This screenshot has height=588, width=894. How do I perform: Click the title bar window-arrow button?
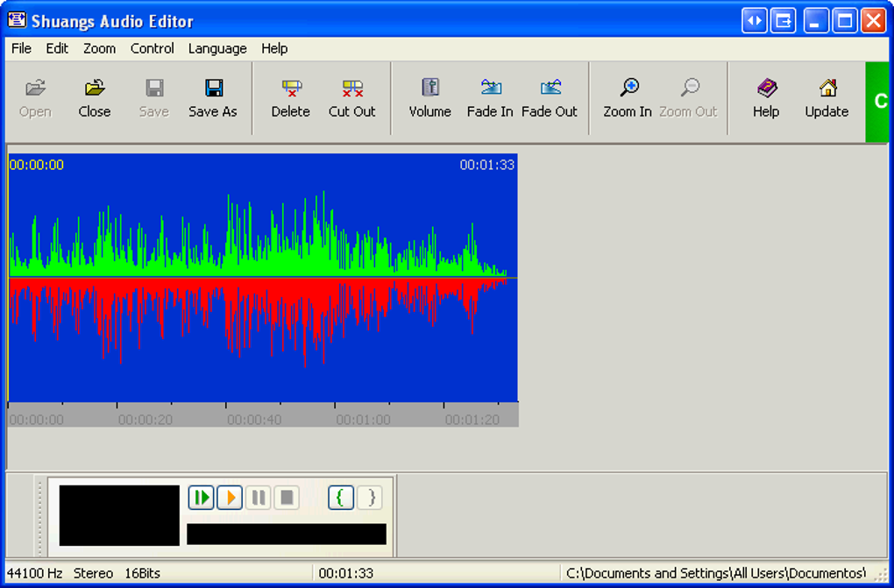(784, 21)
